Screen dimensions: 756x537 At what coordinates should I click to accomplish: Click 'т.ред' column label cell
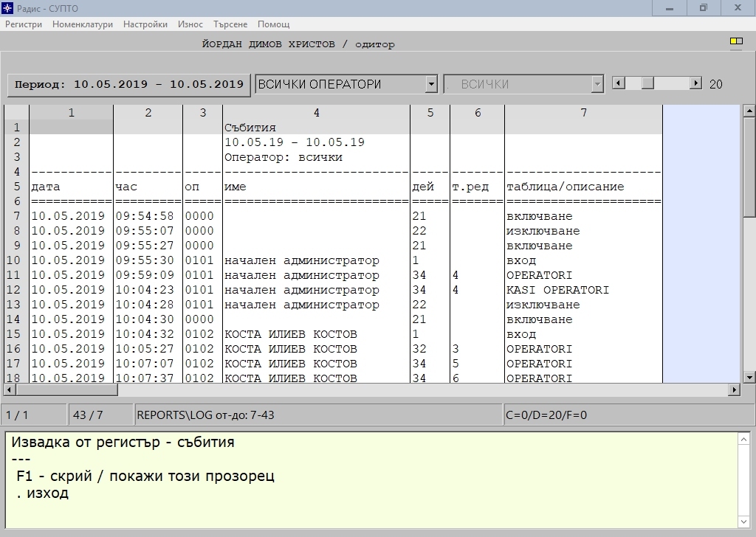click(478, 187)
